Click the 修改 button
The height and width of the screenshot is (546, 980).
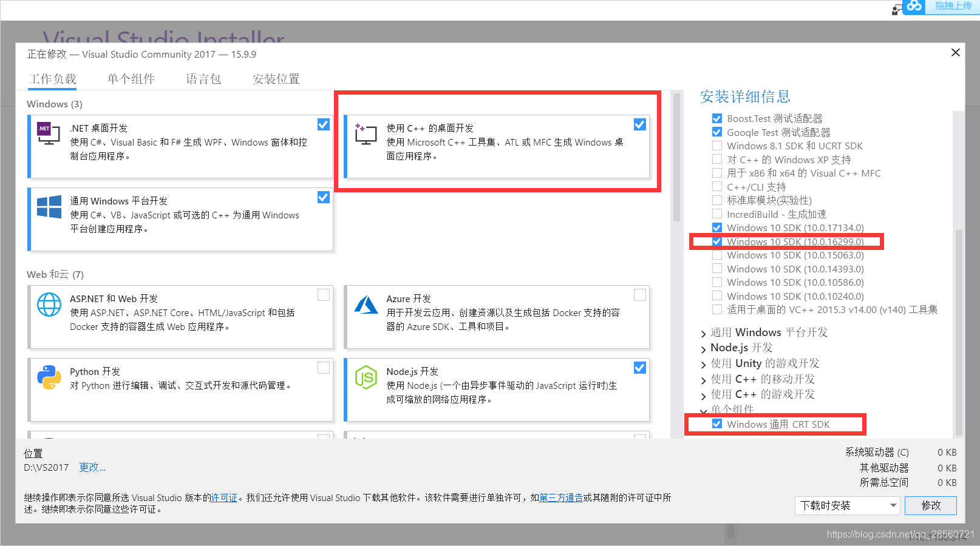pos(931,505)
